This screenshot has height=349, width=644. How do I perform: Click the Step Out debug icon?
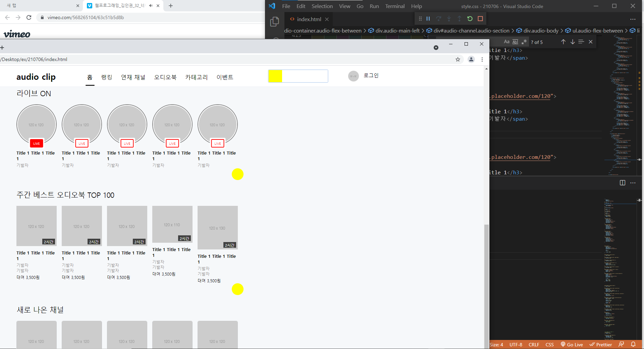click(x=460, y=19)
